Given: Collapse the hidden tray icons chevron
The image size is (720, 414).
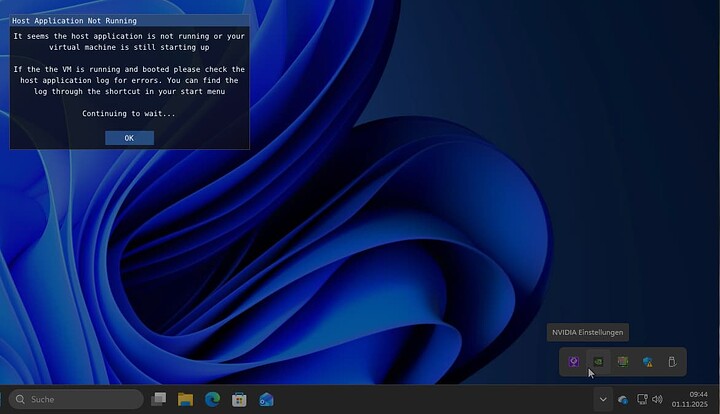Looking at the screenshot, I should point(602,399).
